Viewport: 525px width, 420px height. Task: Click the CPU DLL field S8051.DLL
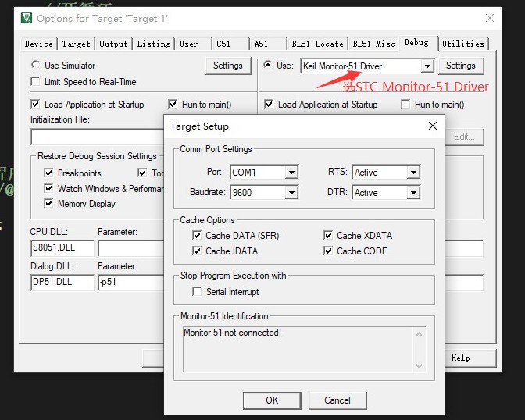tap(62, 248)
